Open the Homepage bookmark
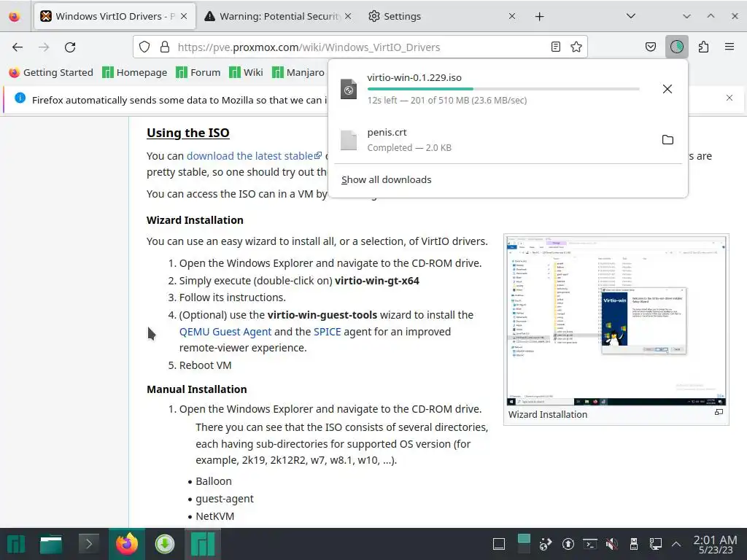Viewport: 747px width, 560px height. (x=135, y=72)
